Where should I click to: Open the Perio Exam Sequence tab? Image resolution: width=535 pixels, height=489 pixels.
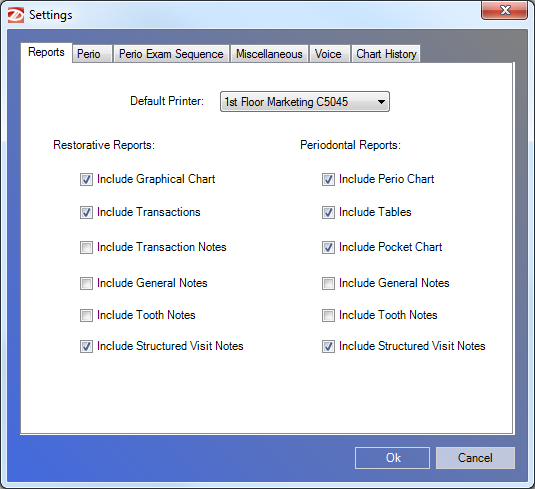pos(171,54)
